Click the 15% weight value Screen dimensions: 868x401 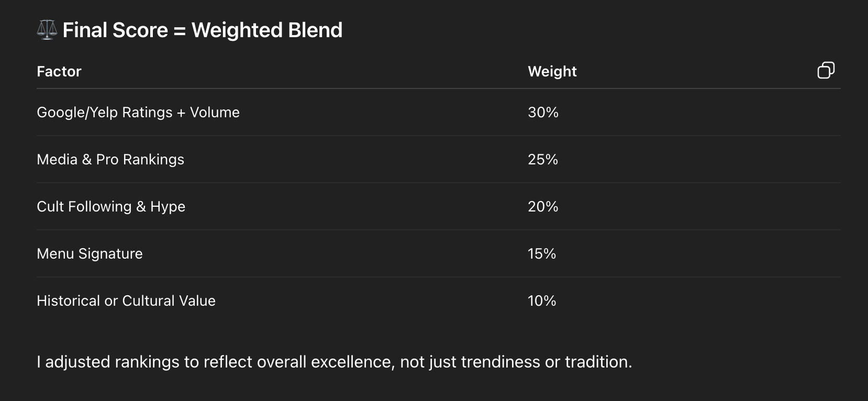[x=542, y=254]
